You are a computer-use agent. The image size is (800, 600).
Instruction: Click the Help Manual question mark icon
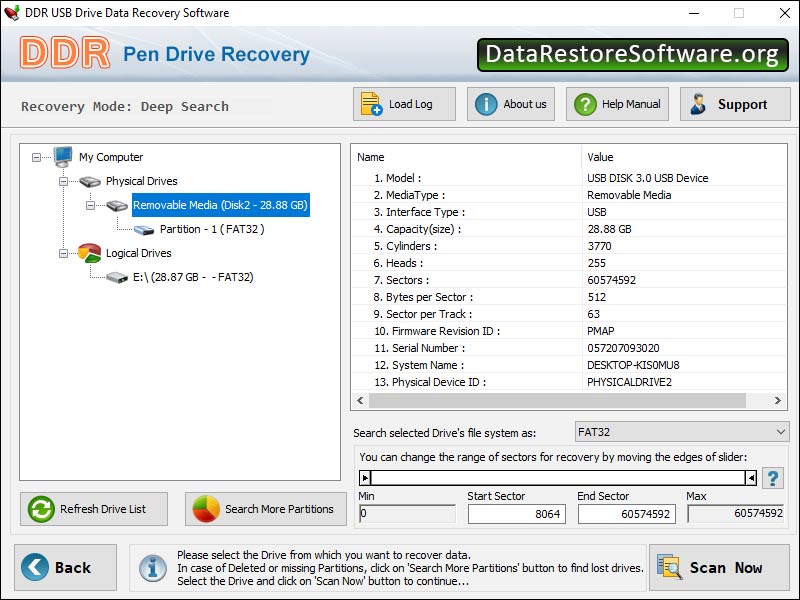pyautogui.click(x=585, y=104)
